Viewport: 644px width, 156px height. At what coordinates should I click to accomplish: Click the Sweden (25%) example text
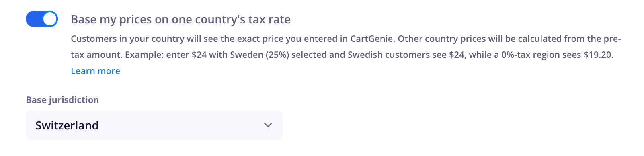coord(260,55)
